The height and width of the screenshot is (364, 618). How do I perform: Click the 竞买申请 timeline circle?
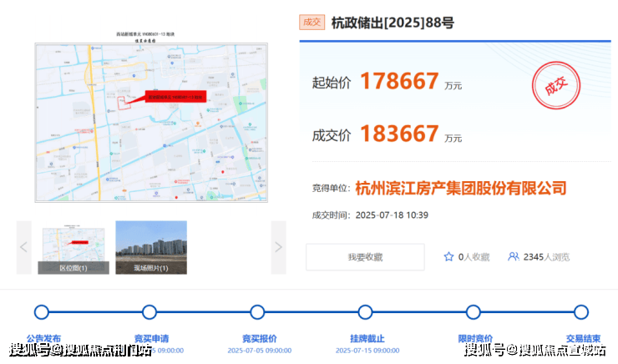pos(149,312)
